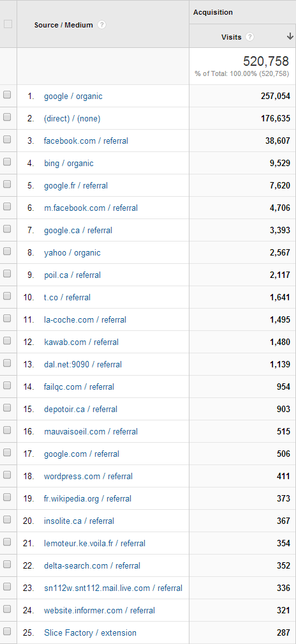Tick the checkbox beside t.co / referral
Image resolution: width=296 pixels, height=644 pixels.
pos(7,296)
